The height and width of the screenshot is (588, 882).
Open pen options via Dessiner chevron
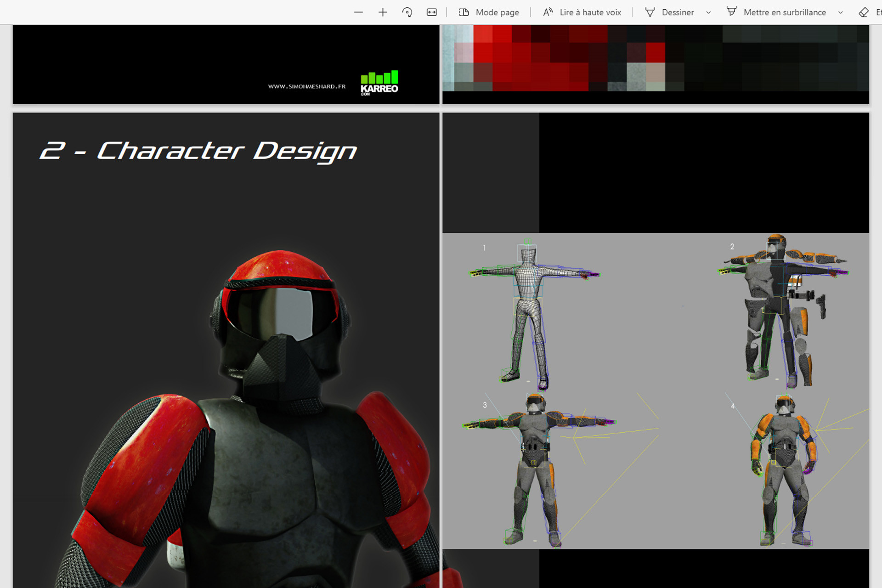click(709, 12)
